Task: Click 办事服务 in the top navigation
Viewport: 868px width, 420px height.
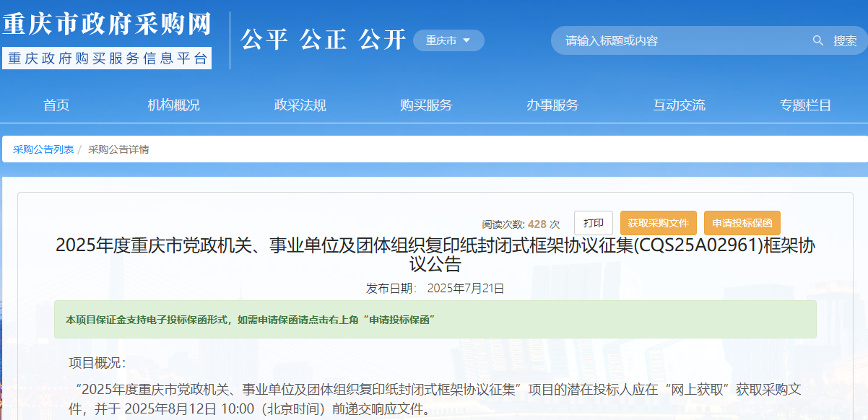Action: (x=552, y=105)
